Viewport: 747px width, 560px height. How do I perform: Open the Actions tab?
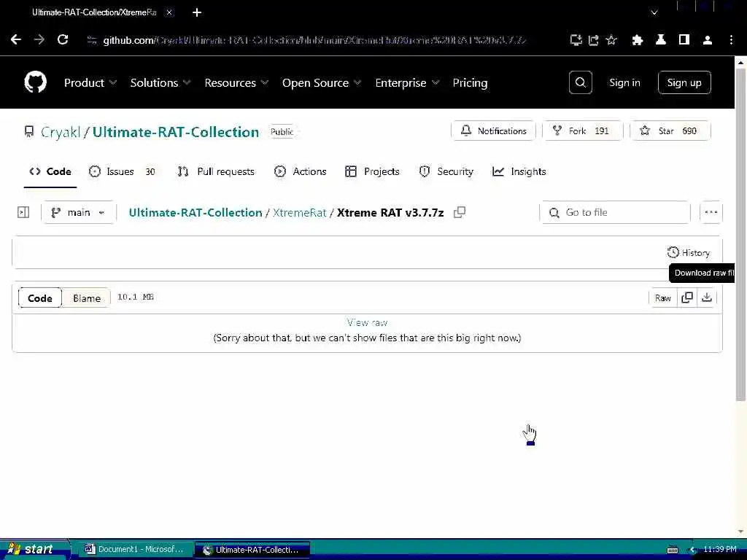300,171
